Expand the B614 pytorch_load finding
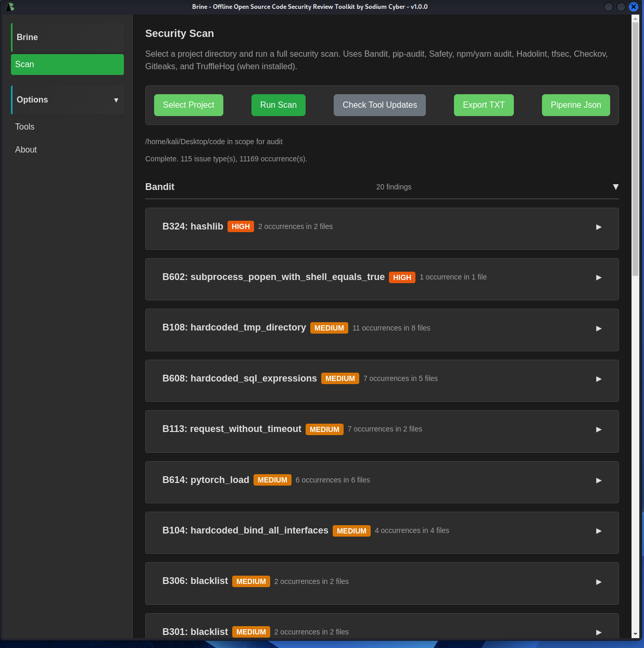644x648 pixels. 598,480
